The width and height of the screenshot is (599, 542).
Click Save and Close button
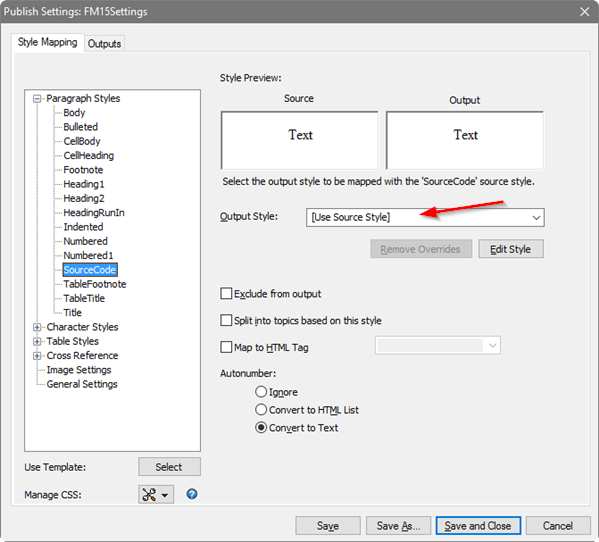(x=478, y=526)
